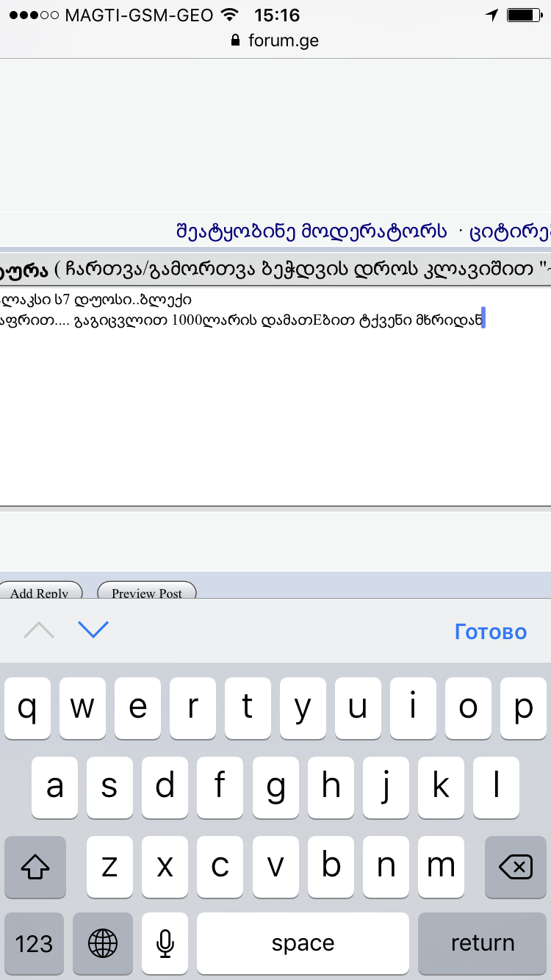
Task: Tap the i key
Action: (x=413, y=708)
